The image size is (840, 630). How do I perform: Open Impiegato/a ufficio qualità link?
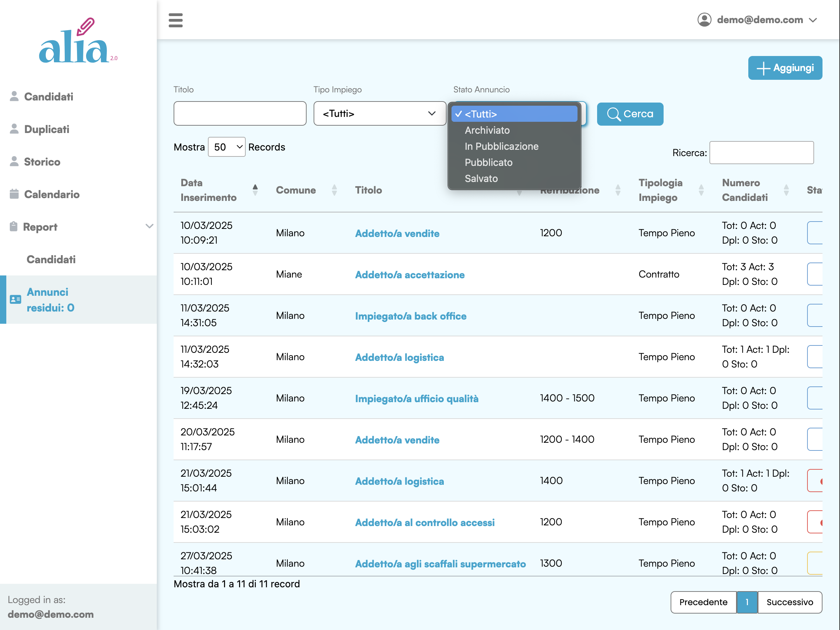416,398
